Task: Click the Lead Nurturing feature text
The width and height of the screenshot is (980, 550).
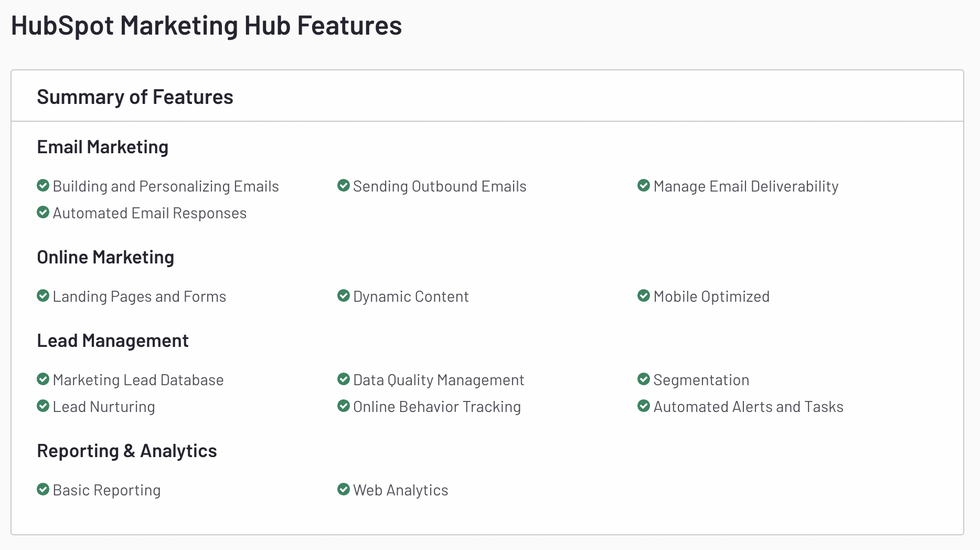Action: 104,407
